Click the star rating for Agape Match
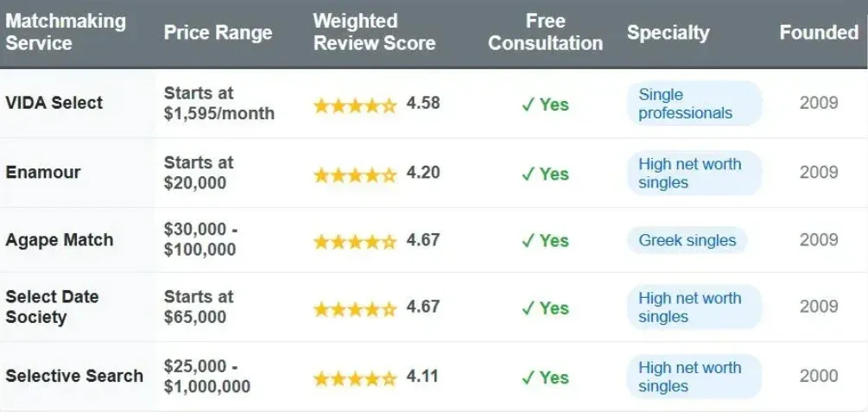868x412 pixels. coord(355,241)
